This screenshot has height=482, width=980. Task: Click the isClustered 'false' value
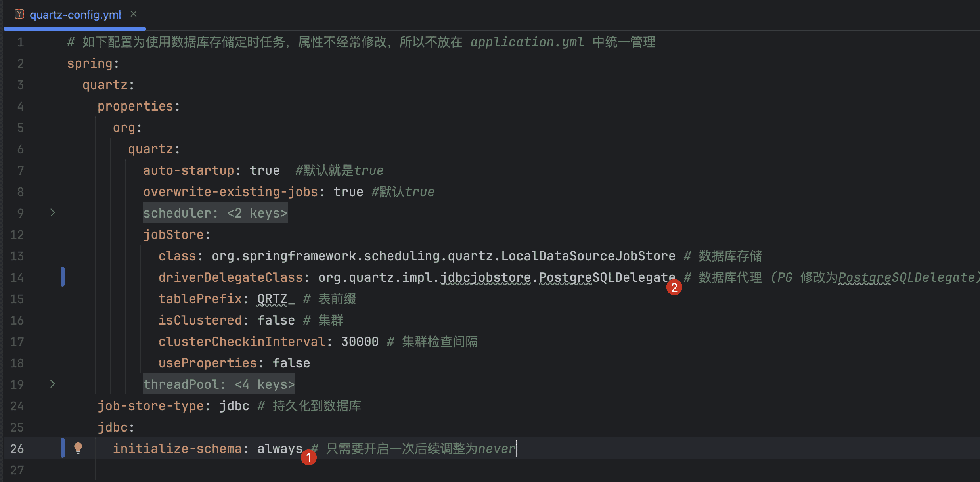tap(276, 320)
